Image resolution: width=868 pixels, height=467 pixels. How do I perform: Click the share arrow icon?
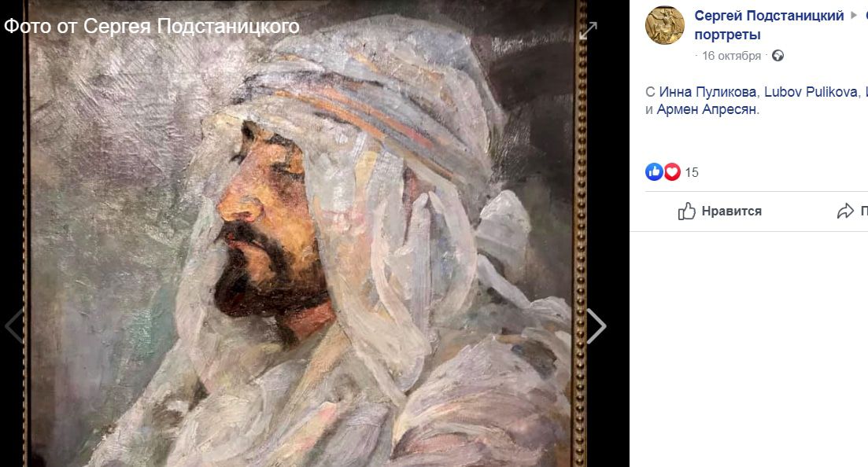(845, 211)
